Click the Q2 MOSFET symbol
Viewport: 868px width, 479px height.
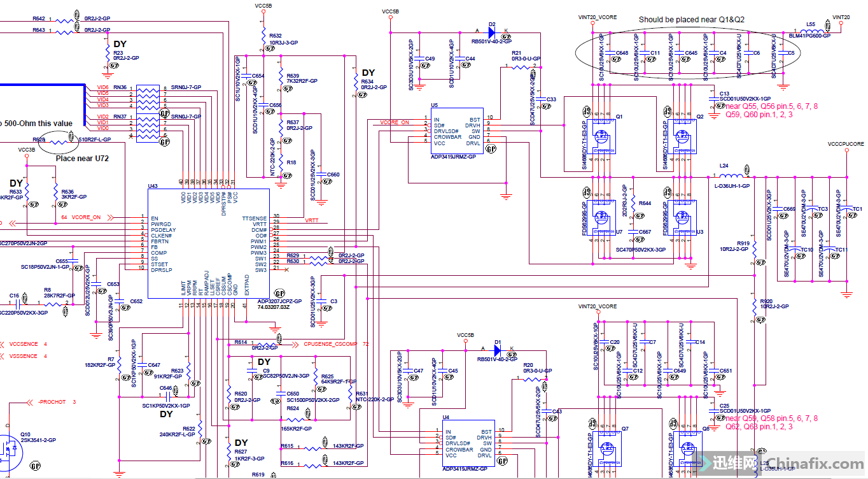coord(682,136)
